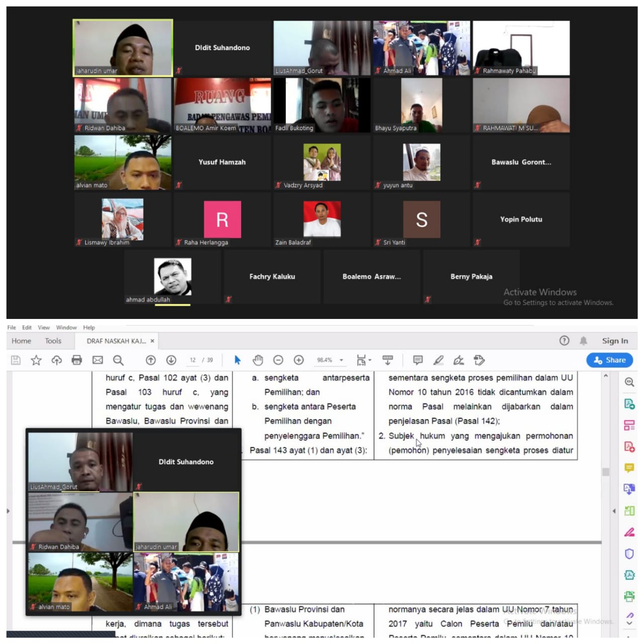644x644 pixels.
Task: Open the File menu
Action: click(12, 328)
